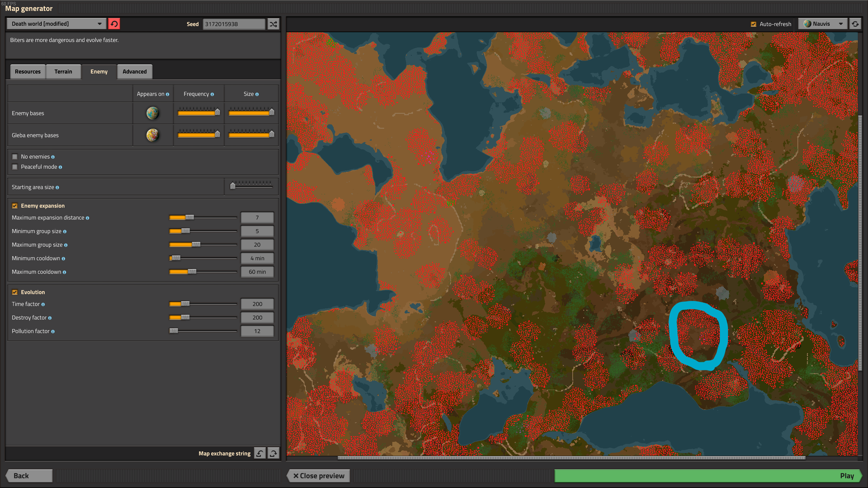Switch to the Terrain tab
This screenshot has height=488, width=868.
pos(63,72)
